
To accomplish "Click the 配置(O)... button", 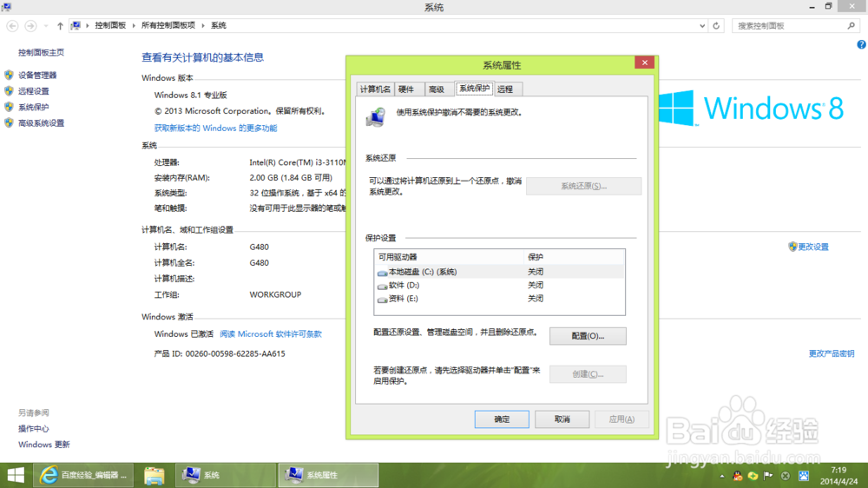I will (588, 336).
